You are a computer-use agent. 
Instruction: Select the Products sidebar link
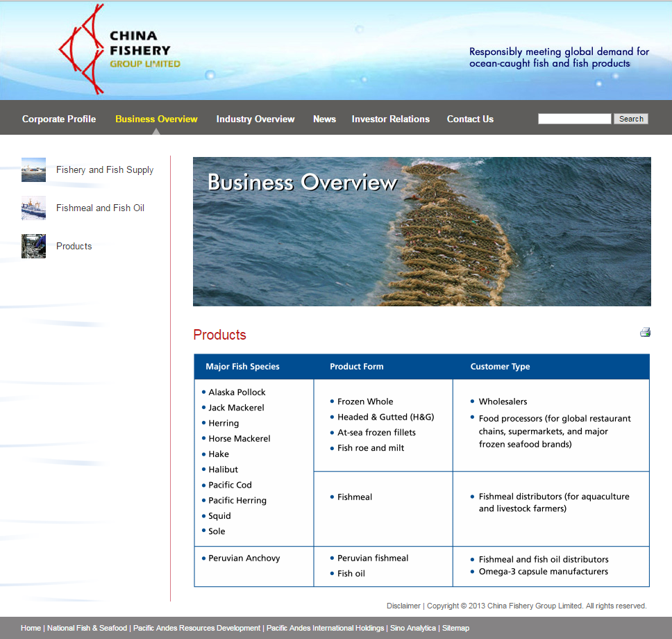click(x=74, y=246)
